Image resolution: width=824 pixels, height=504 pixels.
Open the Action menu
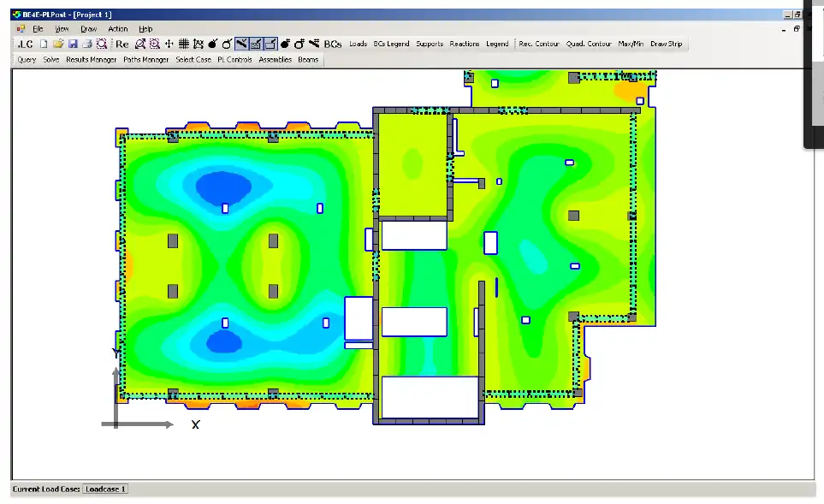point(118,29)
